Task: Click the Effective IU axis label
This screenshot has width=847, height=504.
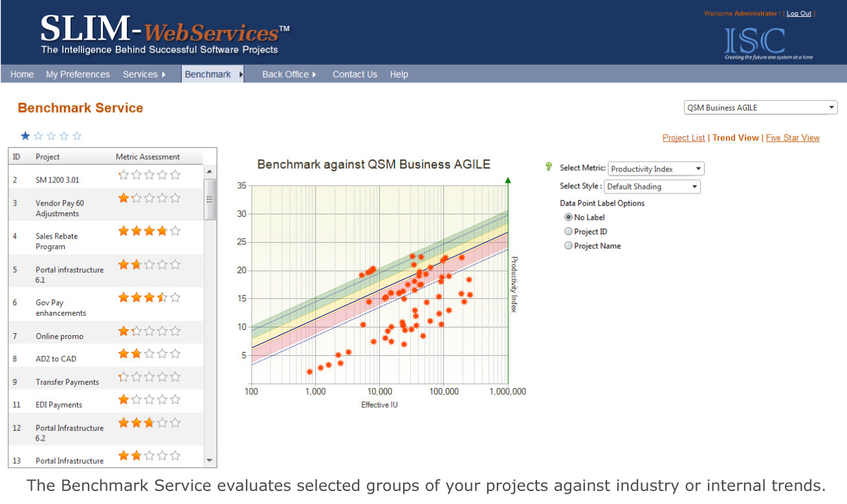Action: point(379,405)
